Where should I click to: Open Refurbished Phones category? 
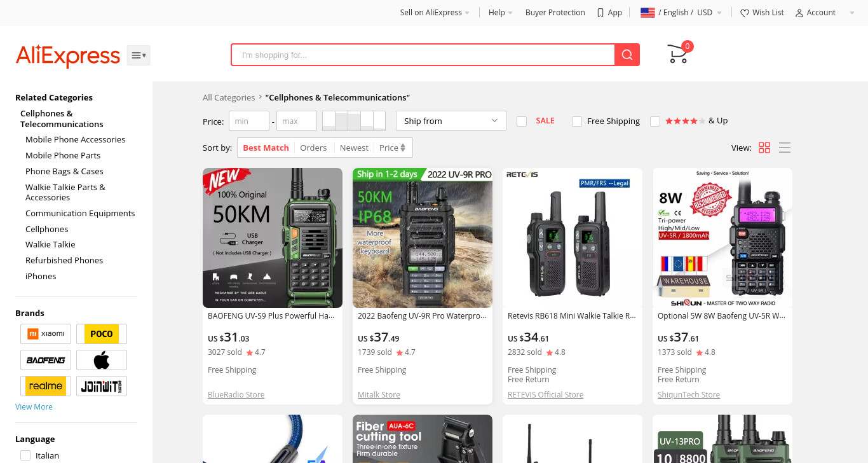[64, 260]
